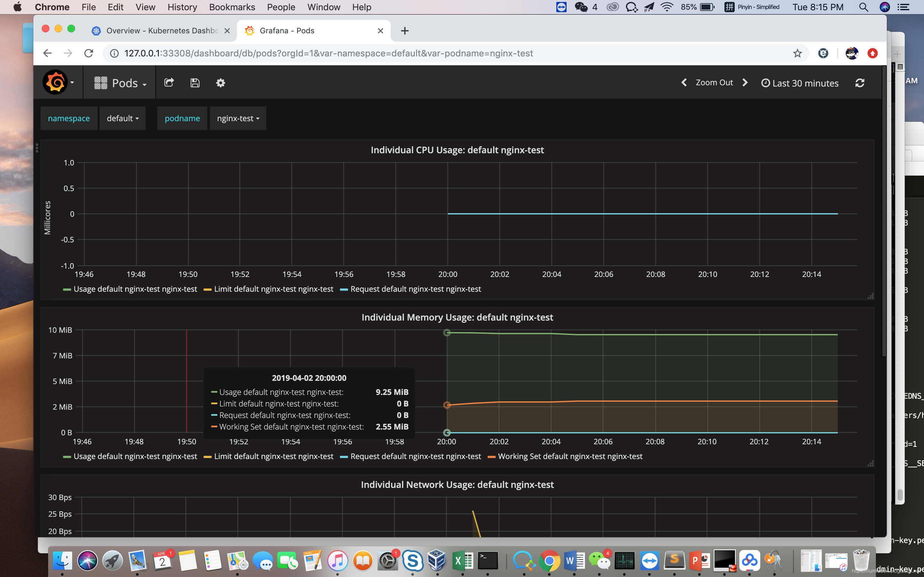The height and width of the screenshot is (577, 924).
Task: Click the share dashboard icon
Action: pyautogui.click(x=169, y=82)
